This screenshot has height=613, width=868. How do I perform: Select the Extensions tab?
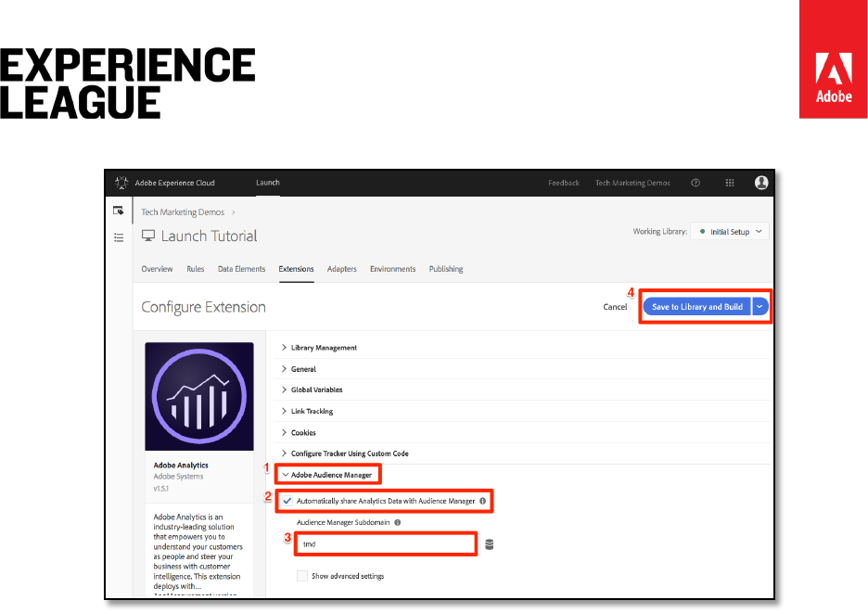[296, 269]
